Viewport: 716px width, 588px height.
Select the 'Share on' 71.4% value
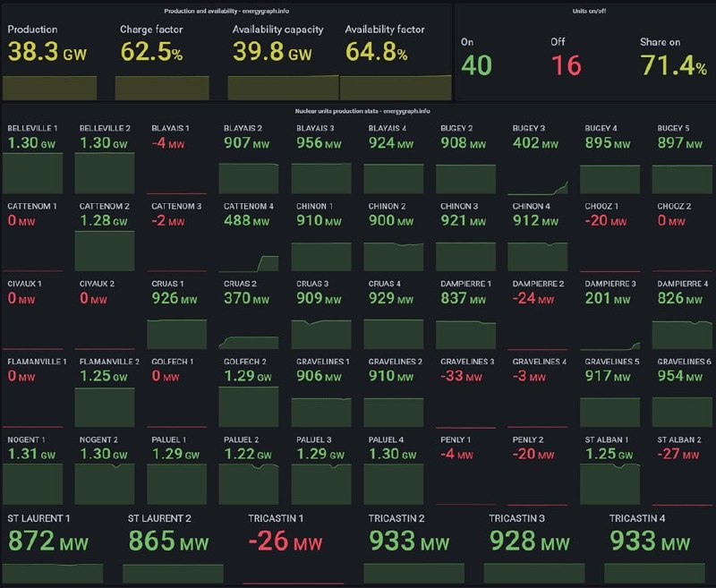tap(673, 64)
